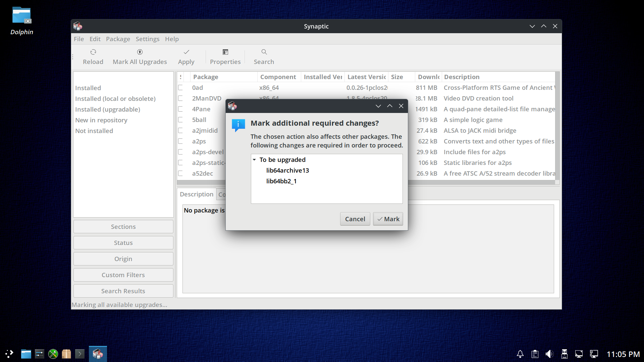644x362 pixels.
Task: Click the Synaptic taskbar entry
Action: 98,354
